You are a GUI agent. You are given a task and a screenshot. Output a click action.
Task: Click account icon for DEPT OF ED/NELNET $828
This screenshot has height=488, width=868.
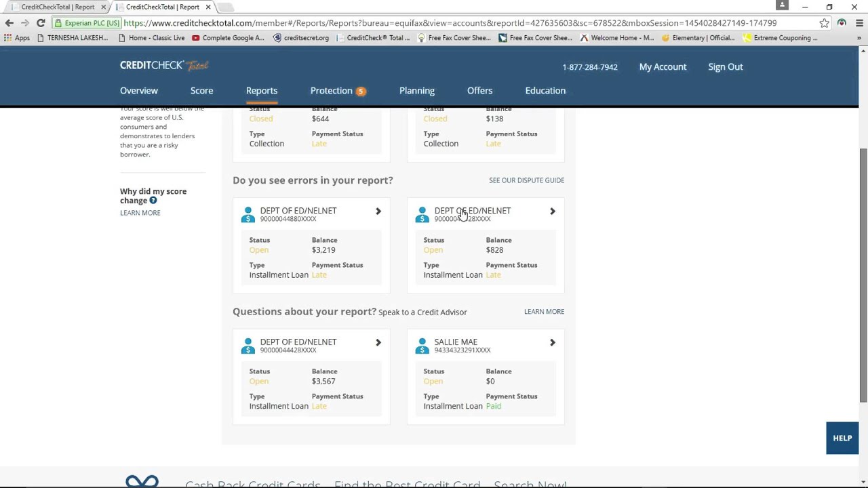click(x=422, y=214)
